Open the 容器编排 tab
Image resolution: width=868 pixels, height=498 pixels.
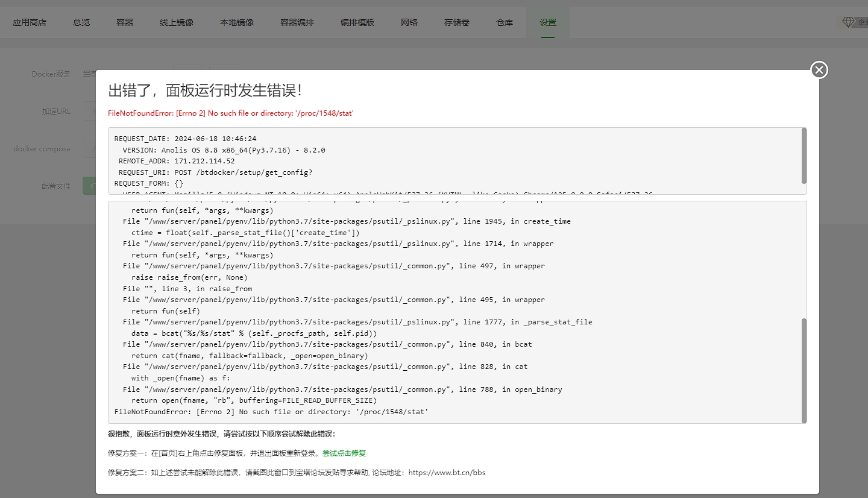297,22
